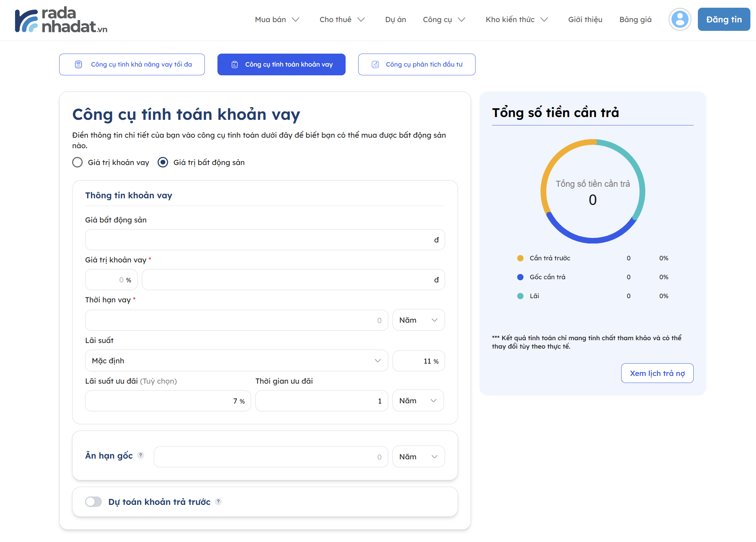
Task: Select the Giá trị bất động sản radio
Action: [163, 162]
